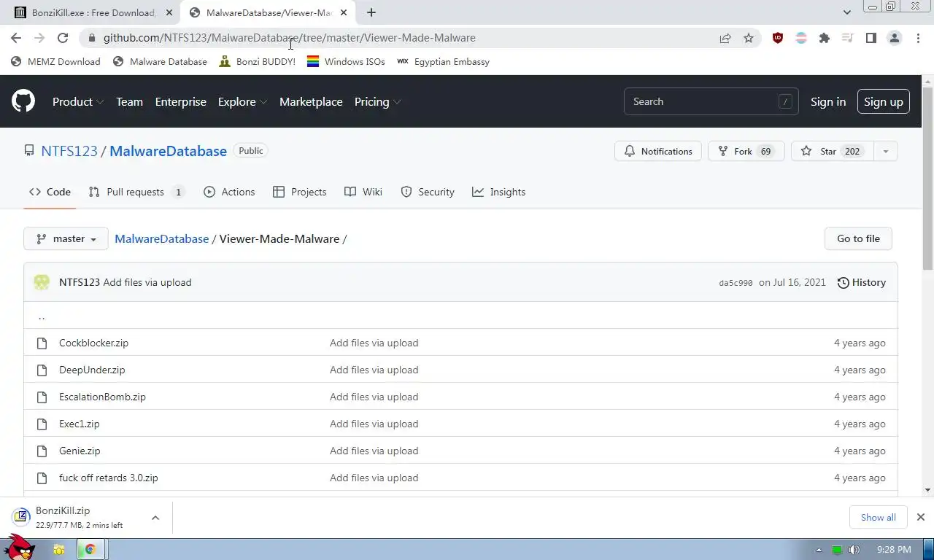Open commit History

pyautogui.click(x=861, y=282)
